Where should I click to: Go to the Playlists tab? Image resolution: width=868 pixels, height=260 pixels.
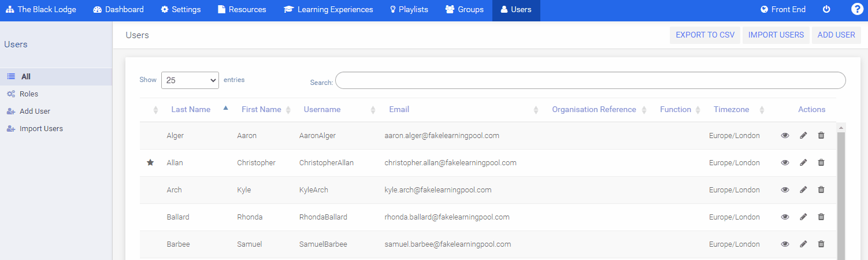point(408,10)
